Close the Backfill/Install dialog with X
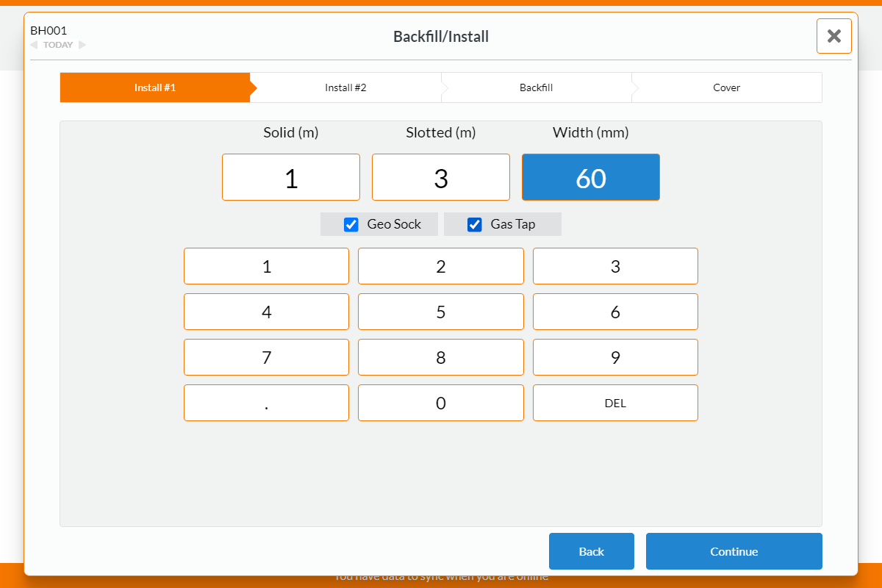The width and height of the screenshot is (882, 588). pos(833,36)
